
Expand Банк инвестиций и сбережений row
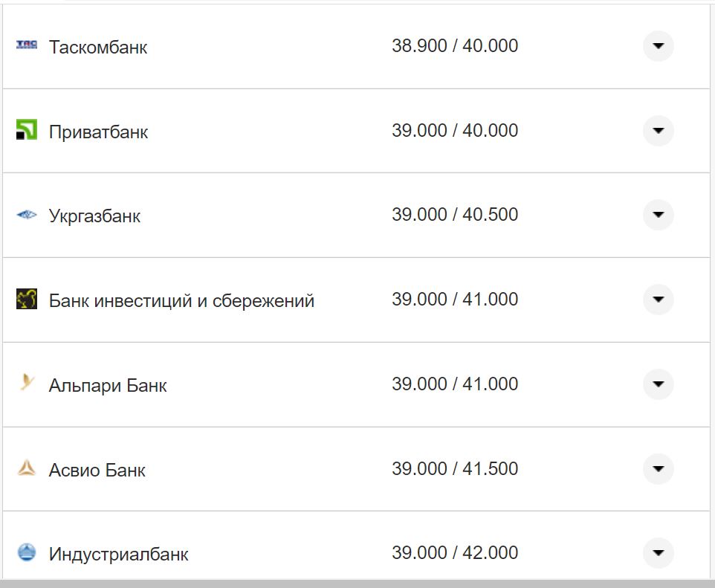click(658, 300)
